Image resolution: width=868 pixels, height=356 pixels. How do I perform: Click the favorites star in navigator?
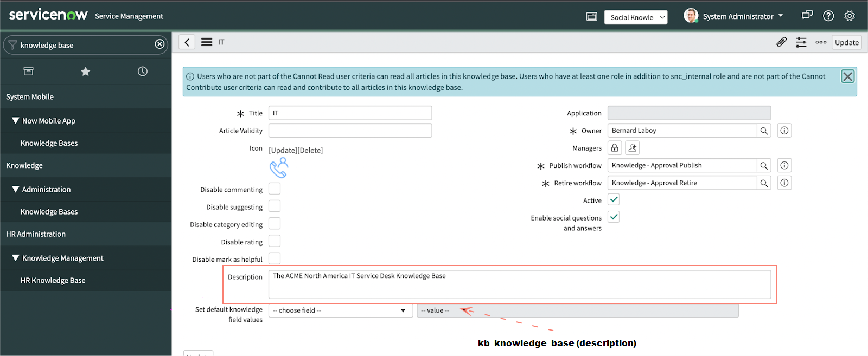pos(86,72)
